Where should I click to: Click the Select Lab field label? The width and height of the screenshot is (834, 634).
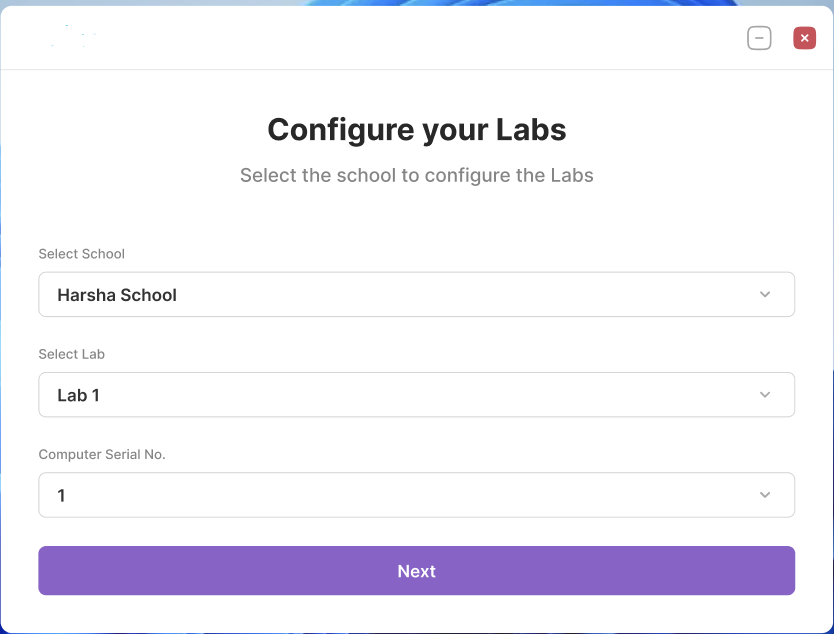pos(71,354)
